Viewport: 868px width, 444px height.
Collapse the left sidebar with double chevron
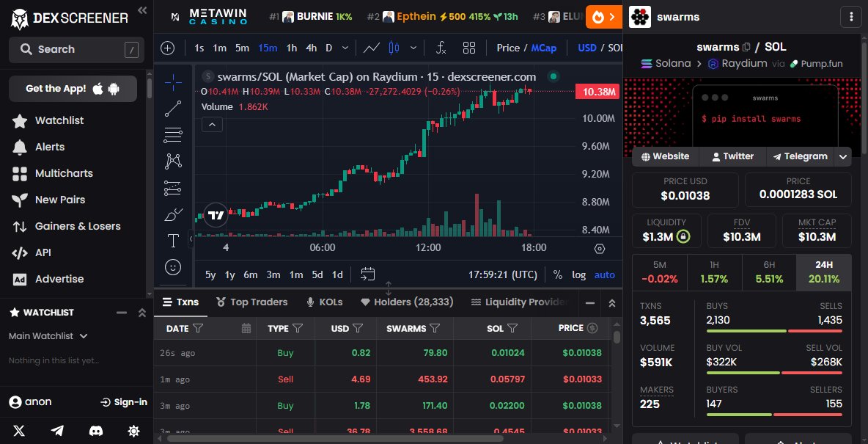click(142, 10)
